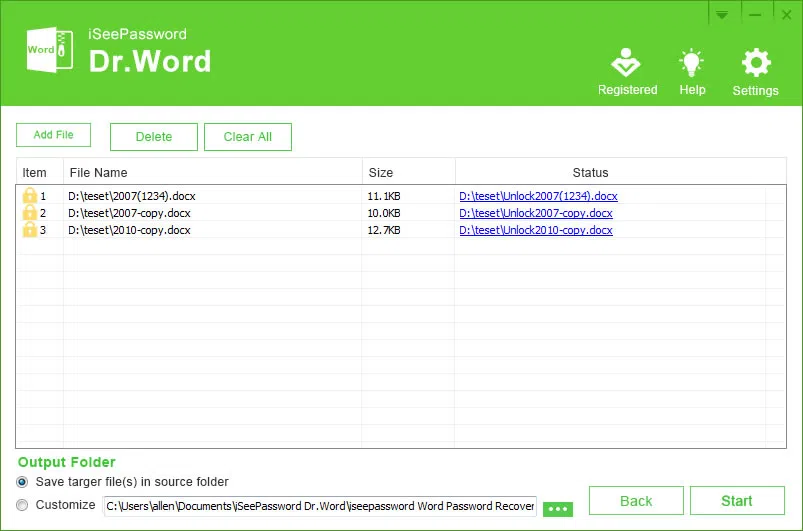Image resolution: width=803 pixels, height=531 pixels.
Task: Click the lock icon for item 3
Action: [x=30, y=229]
